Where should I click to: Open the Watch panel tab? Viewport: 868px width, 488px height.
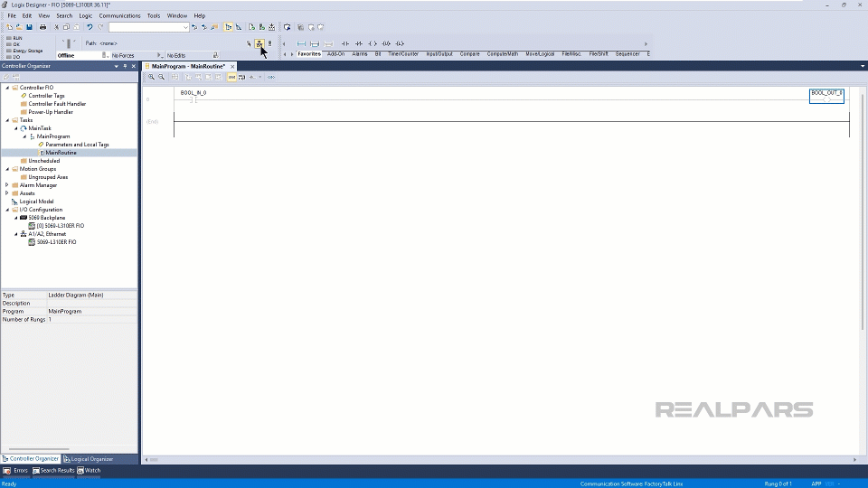(x=90, y=471)
